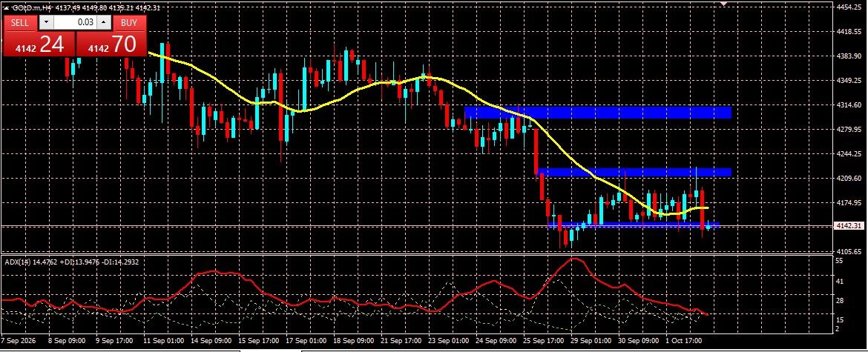868x352 pixels.
Task: Click the 25 Sep 17:00 time label
Action: (x=545, y=341)
